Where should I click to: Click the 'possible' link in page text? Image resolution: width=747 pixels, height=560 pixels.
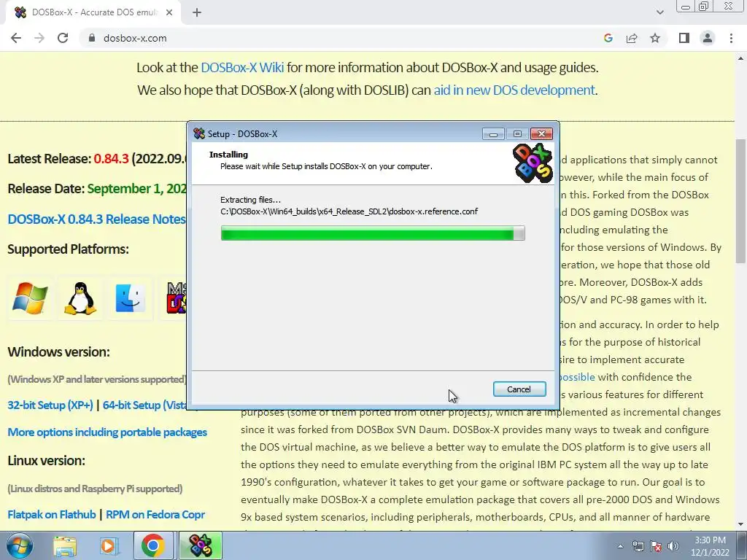[578, 377]
